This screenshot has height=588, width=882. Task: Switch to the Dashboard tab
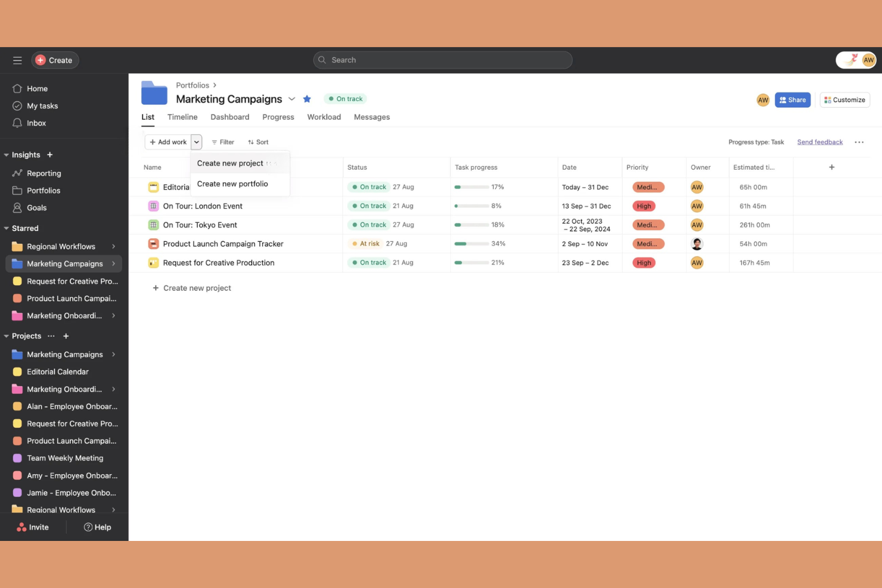pos(230,117)
